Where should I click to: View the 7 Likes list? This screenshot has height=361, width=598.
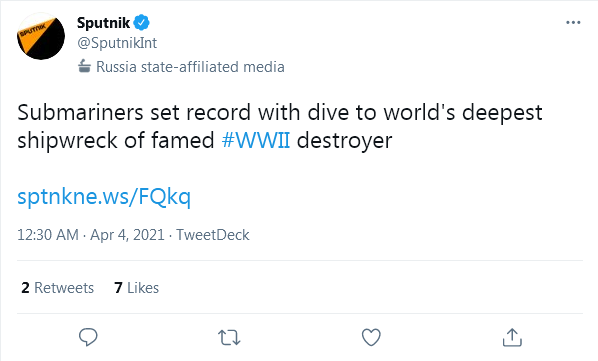(x=137, y=288)
